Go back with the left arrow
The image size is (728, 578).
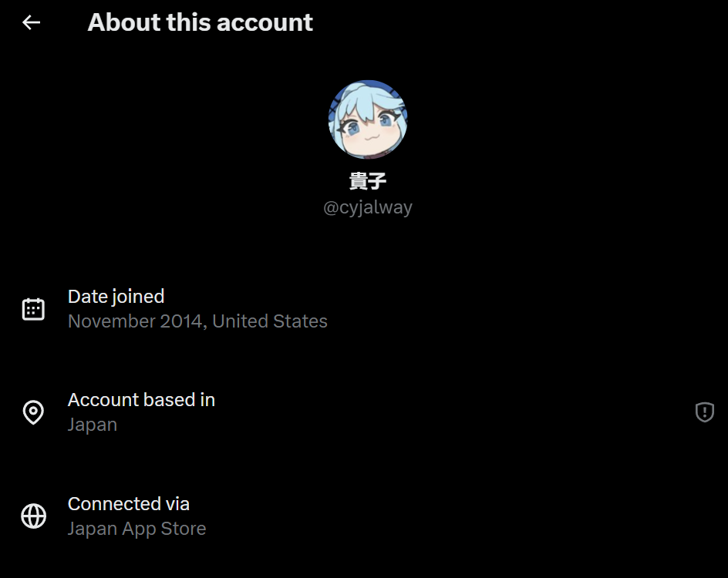click(x=32, y=22)
